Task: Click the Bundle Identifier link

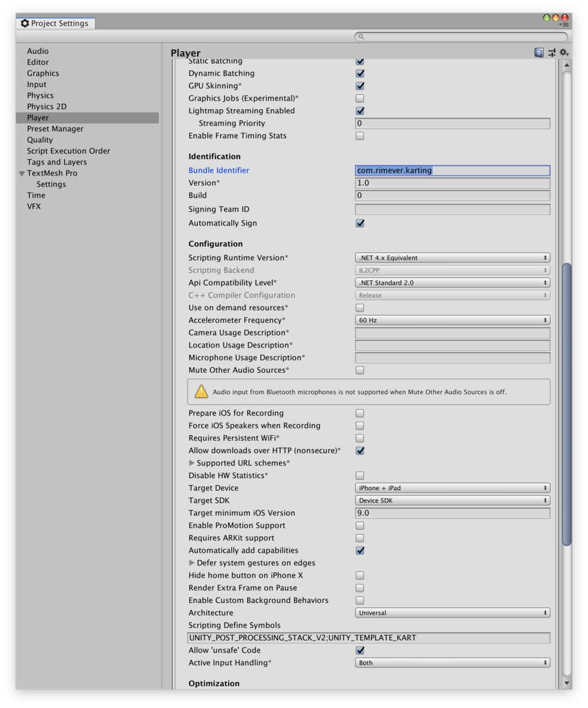Action: [x=218, y=170]
